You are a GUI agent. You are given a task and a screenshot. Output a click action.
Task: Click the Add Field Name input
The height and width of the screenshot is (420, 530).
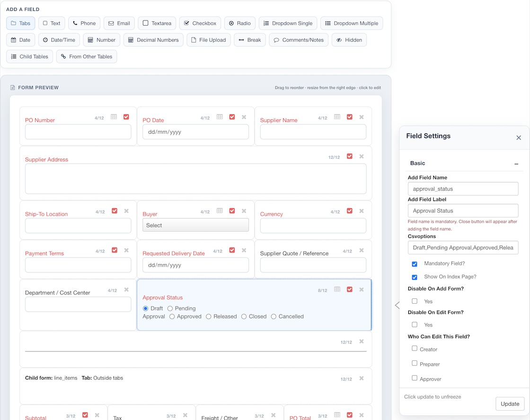463,189
